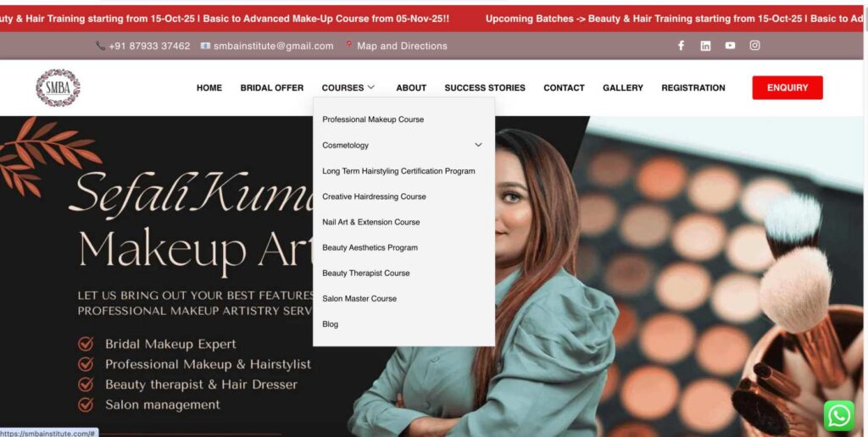This screenshot has height=437, width=868.
Task: Select Nail Art & Extension Course
Action: 370,222
